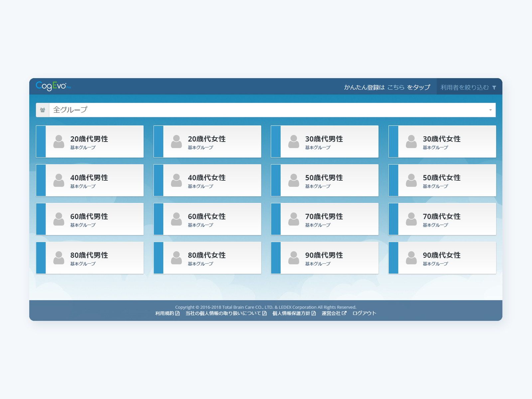Click avatar icon on 30歳代女性 card
Viewport: 532px width, 399px height.
tap(411, 142)
